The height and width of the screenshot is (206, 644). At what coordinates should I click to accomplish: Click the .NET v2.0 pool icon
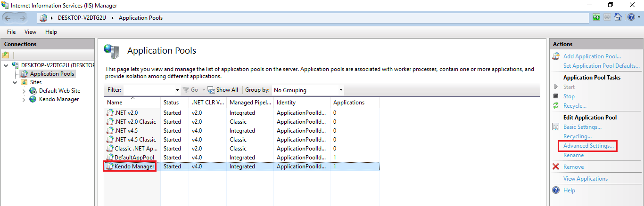[x=110, y=113]
